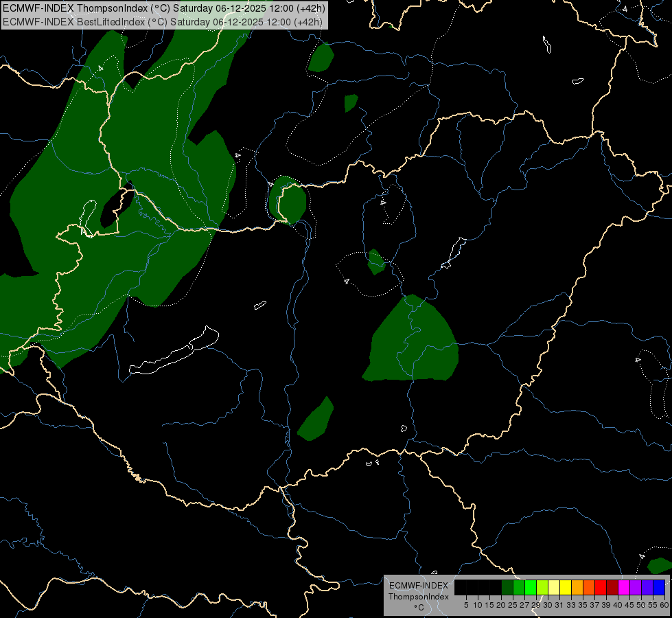Click the ThompsonIndex title line at top
Image resolution: width=672 pixels, height=618 pixels.
[164, 8]
